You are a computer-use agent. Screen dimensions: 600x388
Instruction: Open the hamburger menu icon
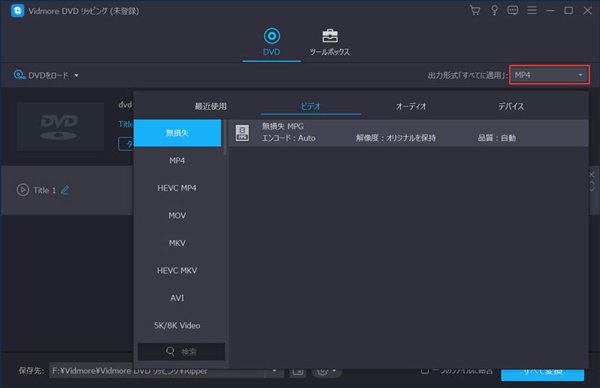pos(532,10)
